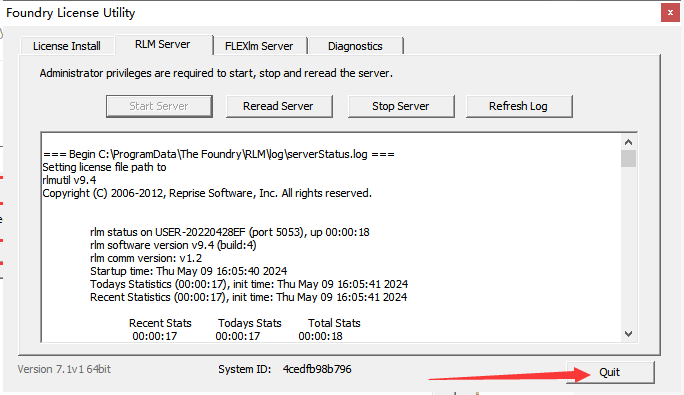The image size is (684, 395).
Task: Click the Recent Stats column header
Action: tap(160, 323)
